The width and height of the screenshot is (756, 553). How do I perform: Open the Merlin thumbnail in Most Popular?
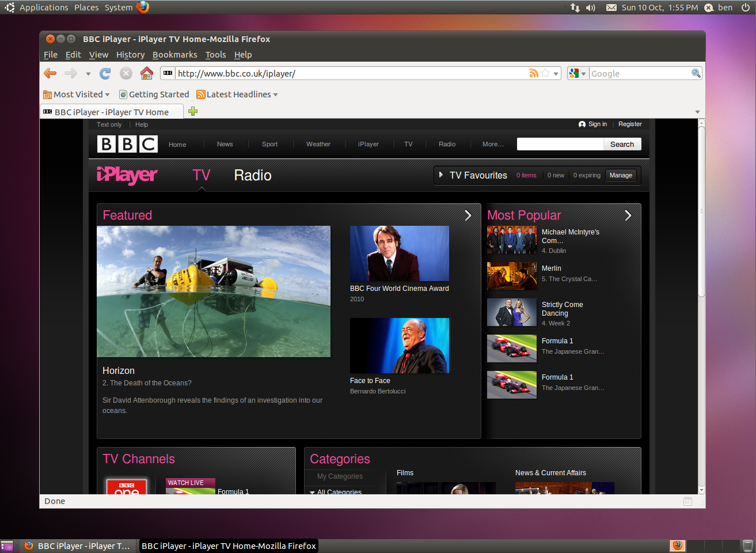pyautogui.click(x=512, y=276)
